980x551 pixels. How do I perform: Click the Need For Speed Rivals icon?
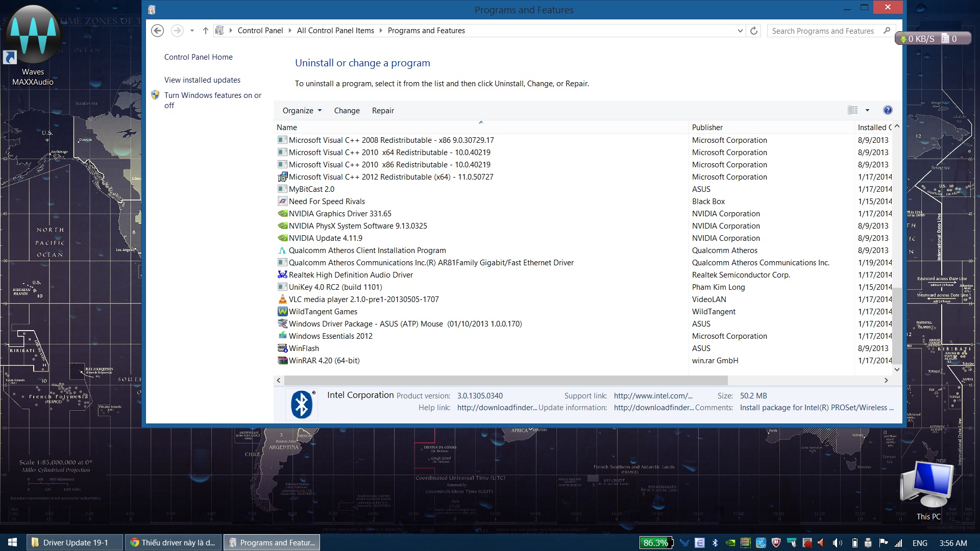(282, 202)
